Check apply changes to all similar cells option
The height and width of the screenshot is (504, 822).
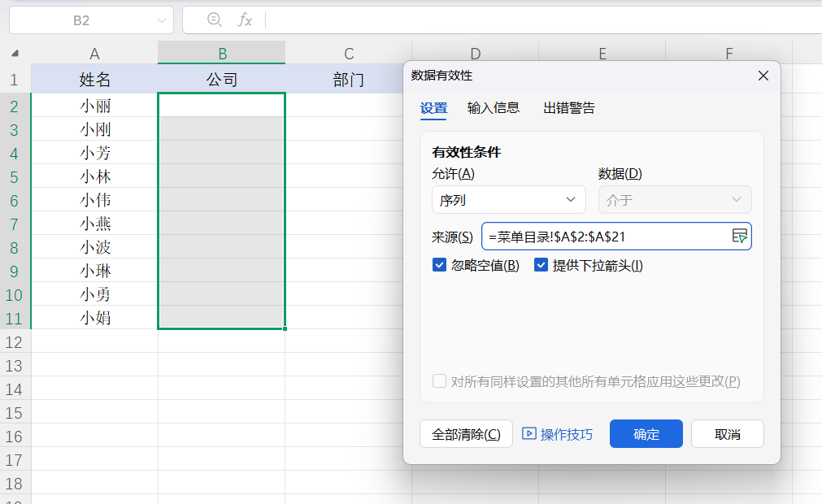coord(439,380)
